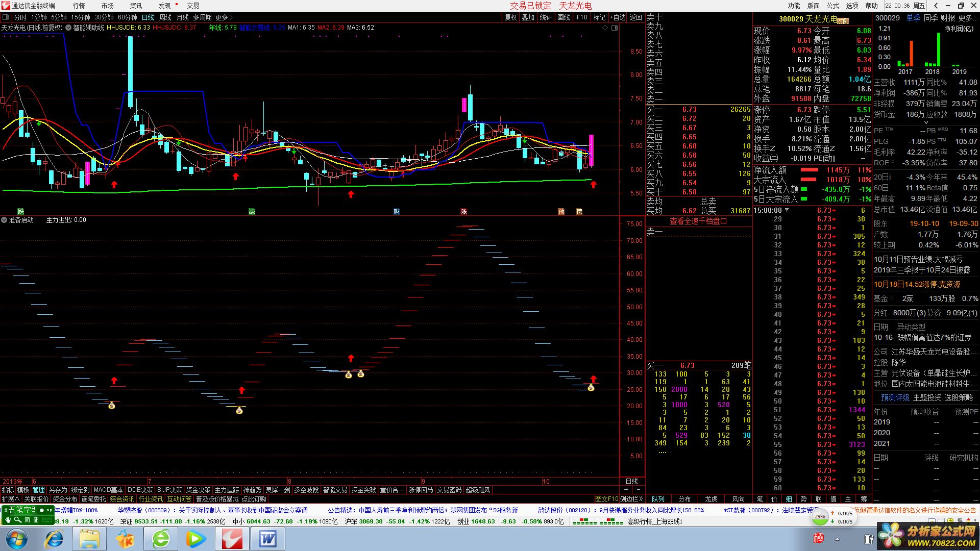This screenshot has width=980, height=551.
Task: Switch chart to 月线 period
Action: click(183, 17)
